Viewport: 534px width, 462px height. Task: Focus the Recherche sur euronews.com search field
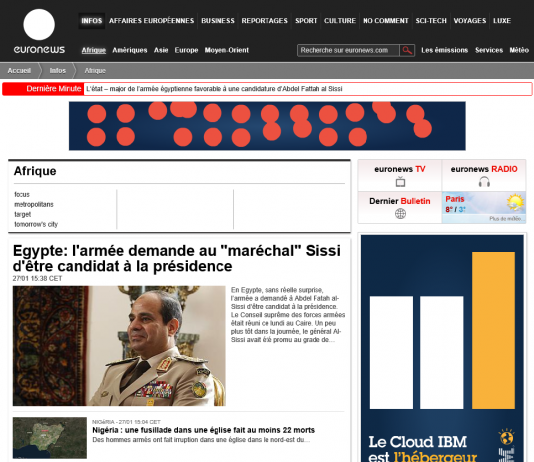click(348, 50)
